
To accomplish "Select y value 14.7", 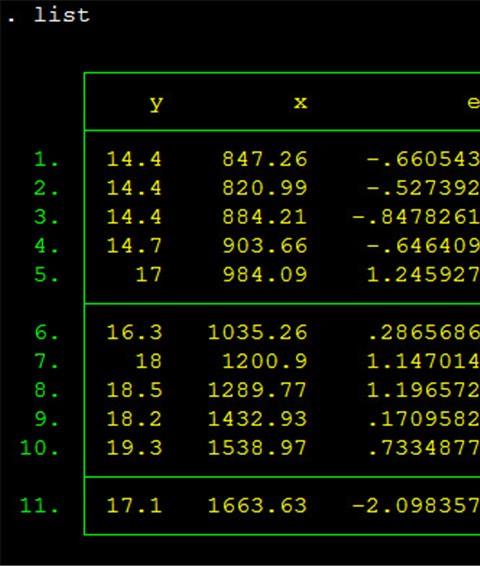I will (134, 246).
